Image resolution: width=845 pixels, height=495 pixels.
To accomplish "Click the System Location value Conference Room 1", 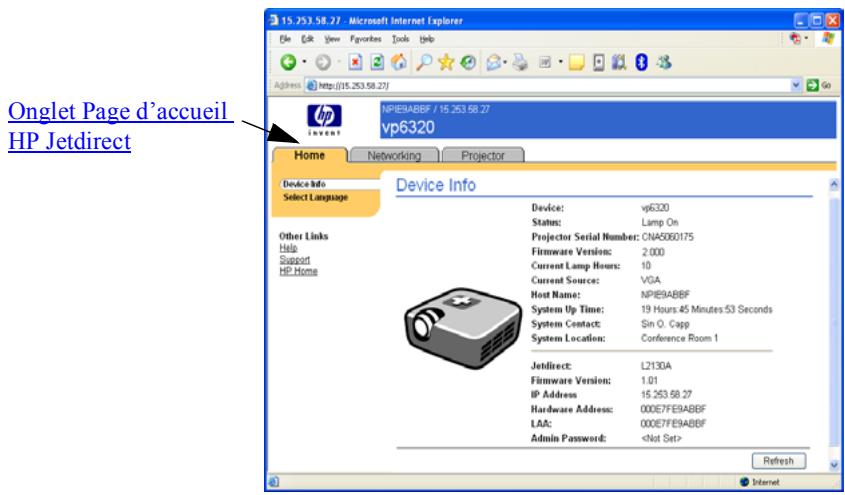I will [680, 338].
